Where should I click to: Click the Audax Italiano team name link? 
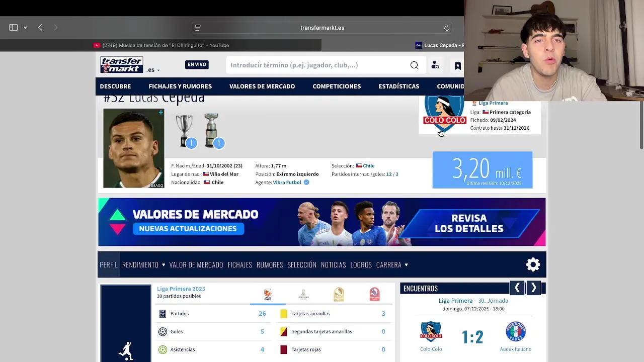point(516,349)
